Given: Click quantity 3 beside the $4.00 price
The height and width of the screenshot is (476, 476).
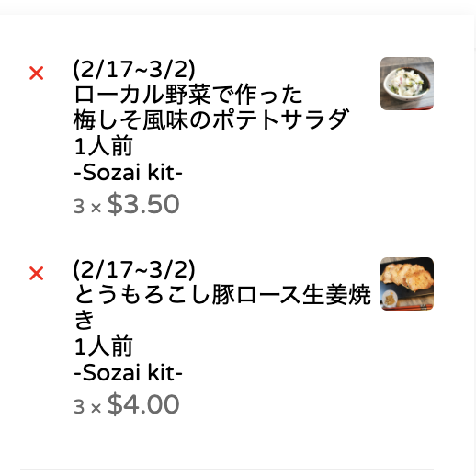Looking at the screenshot, I should pyautogui.click(x=79, y=407).
